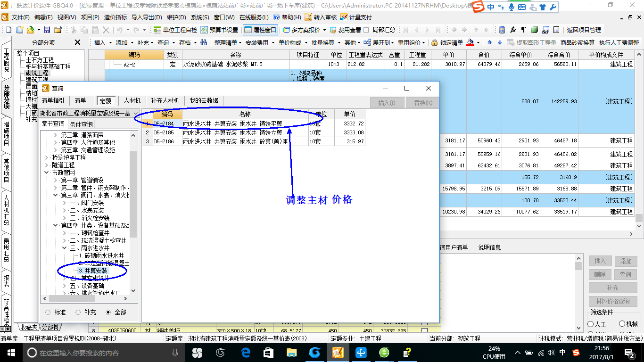Open File Explorer from the taskbar

coord(292,352)
